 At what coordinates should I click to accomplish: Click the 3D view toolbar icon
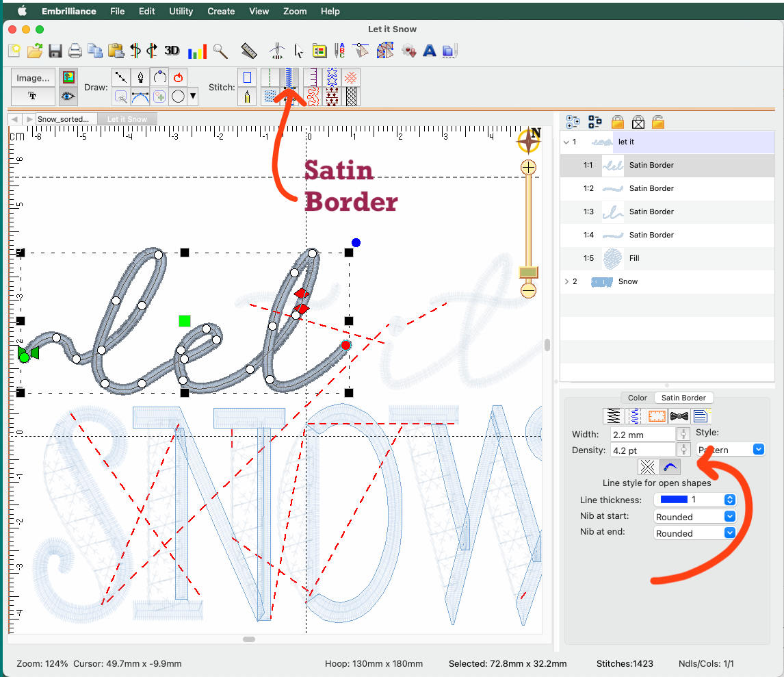[x=172, y=51]
